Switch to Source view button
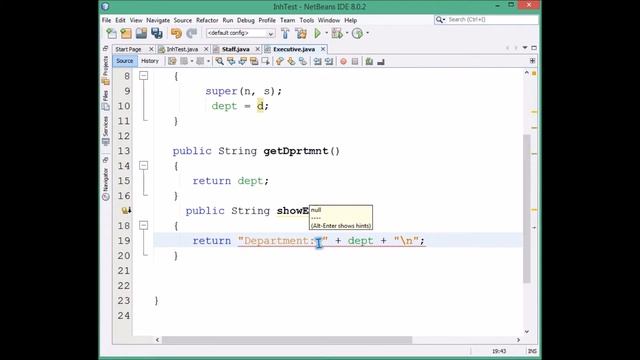 (124, 61)
